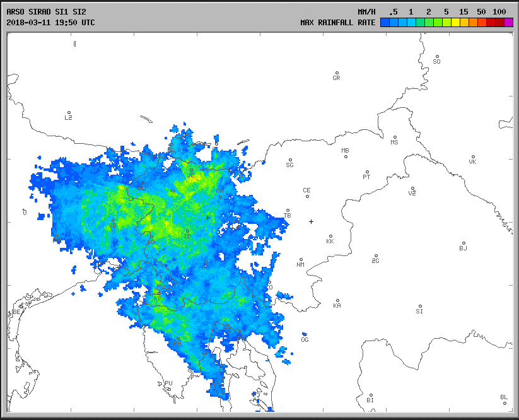This screenshot has width=519, height=420.
Task: Click the radar cross marker inside rain echo
Action: (x=207, y=218)
